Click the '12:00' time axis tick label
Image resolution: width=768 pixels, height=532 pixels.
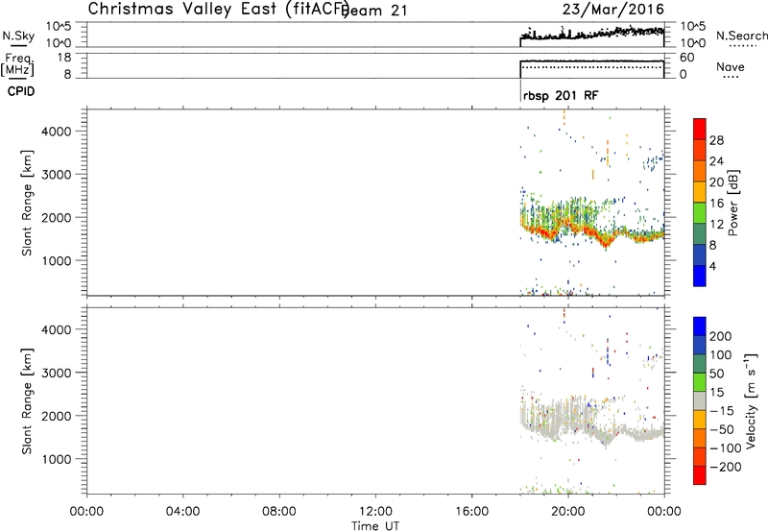(x=375, y=512)
